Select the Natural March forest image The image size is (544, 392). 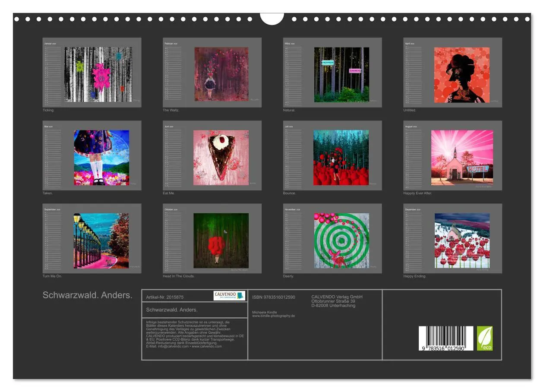(x=342, y=75)
